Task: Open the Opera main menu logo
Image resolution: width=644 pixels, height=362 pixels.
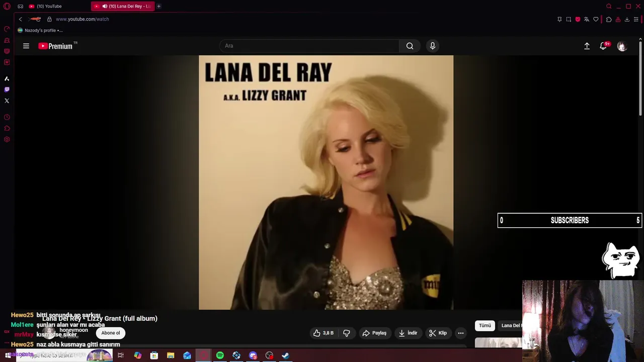Action: [x=7, y=6]
